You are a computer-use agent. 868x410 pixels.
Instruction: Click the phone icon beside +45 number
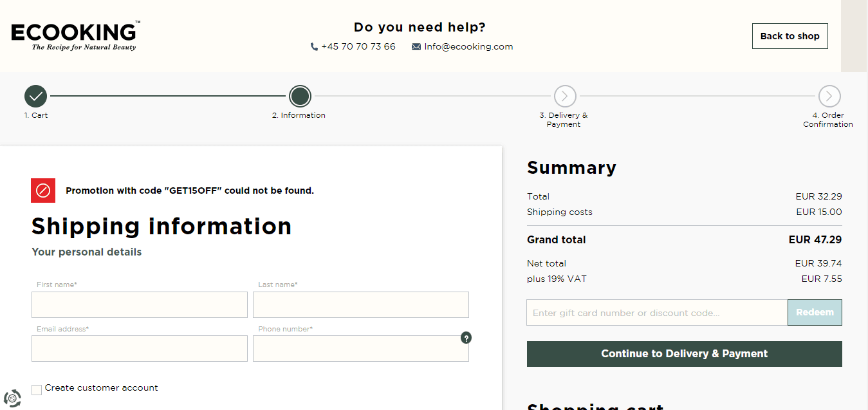click(314, 47)
